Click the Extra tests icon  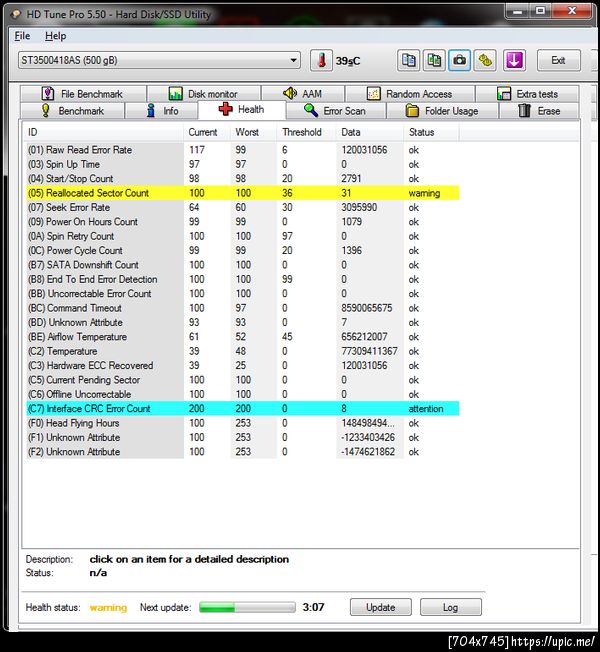click(504, 94)
